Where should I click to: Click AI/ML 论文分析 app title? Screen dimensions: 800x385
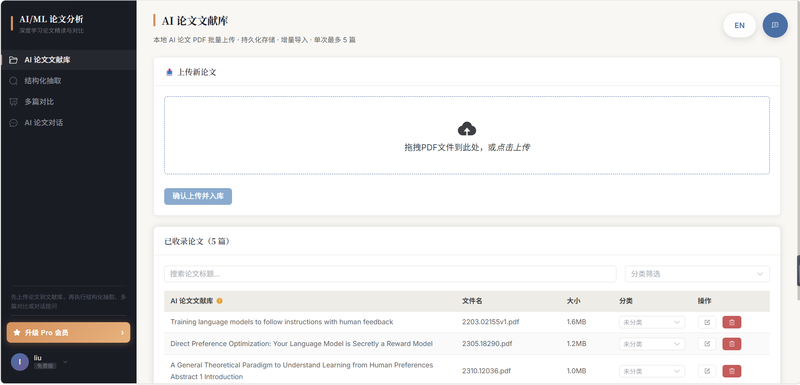(x=51, y=19)
